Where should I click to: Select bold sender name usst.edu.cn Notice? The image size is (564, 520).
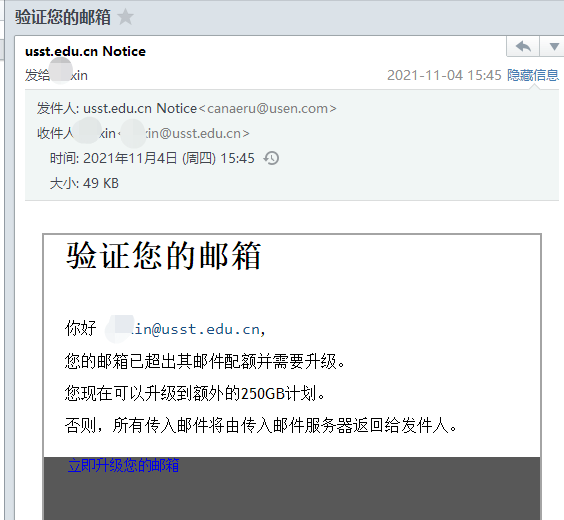(85, 51)
